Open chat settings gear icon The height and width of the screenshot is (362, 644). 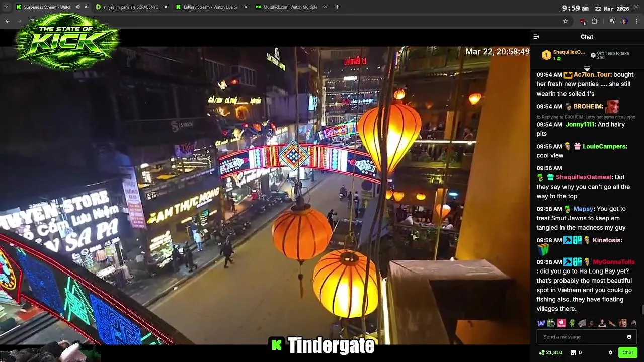coord(610,352)
